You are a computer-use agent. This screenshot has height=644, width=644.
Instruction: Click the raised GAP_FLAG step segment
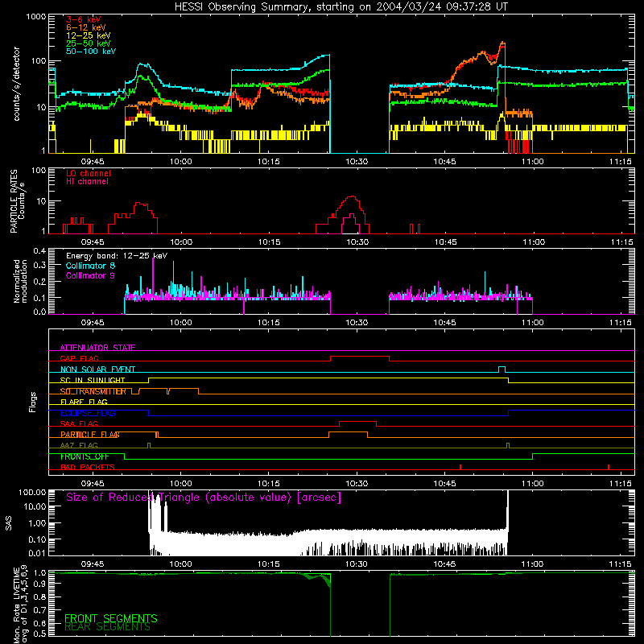click(360, 357)
